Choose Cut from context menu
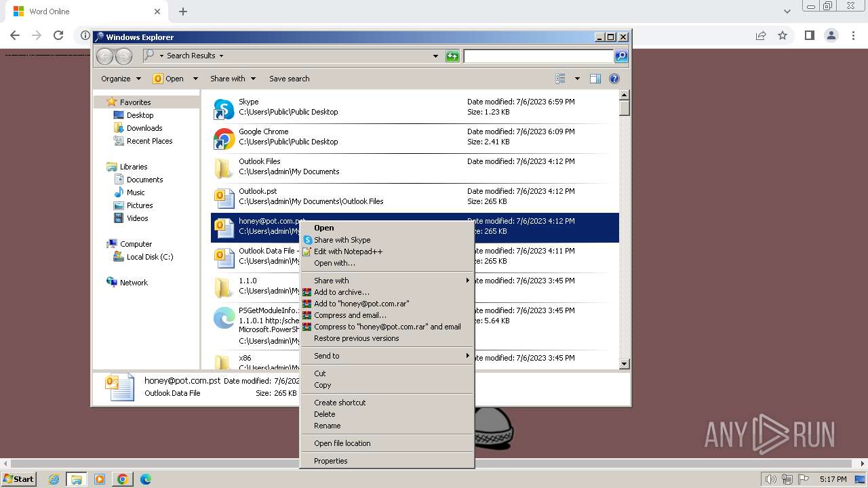 coord(387,373)
